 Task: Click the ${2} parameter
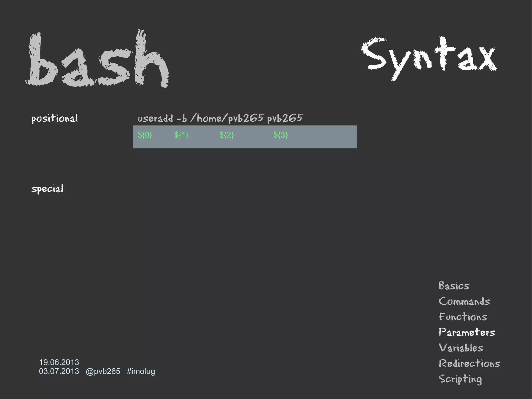tap(227, 135)
